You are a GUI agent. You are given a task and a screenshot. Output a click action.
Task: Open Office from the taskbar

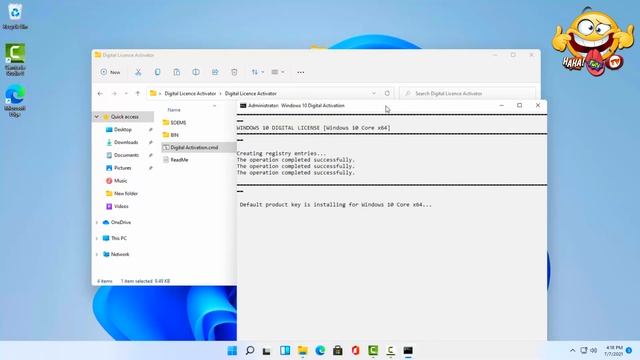click(356, 351)
